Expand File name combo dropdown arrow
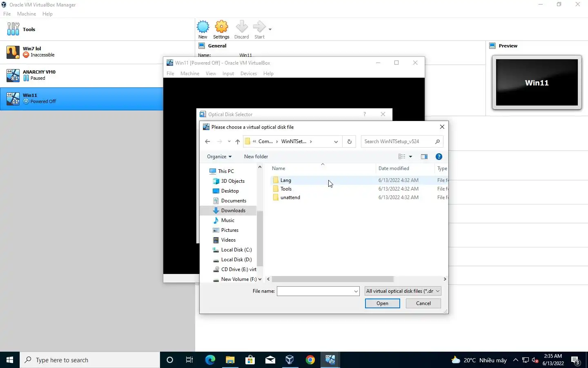The width and height of the screenshot is (588, 368). [x=356, y=291]
